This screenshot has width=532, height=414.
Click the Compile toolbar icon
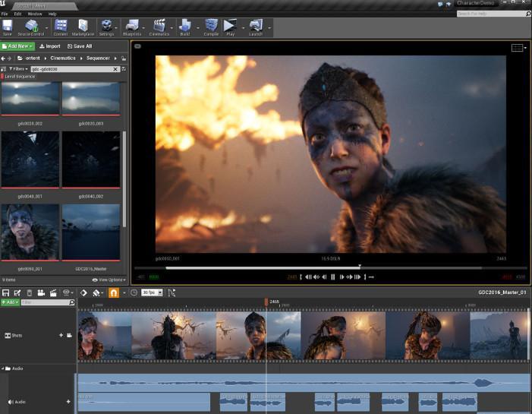tap(211, 26)
